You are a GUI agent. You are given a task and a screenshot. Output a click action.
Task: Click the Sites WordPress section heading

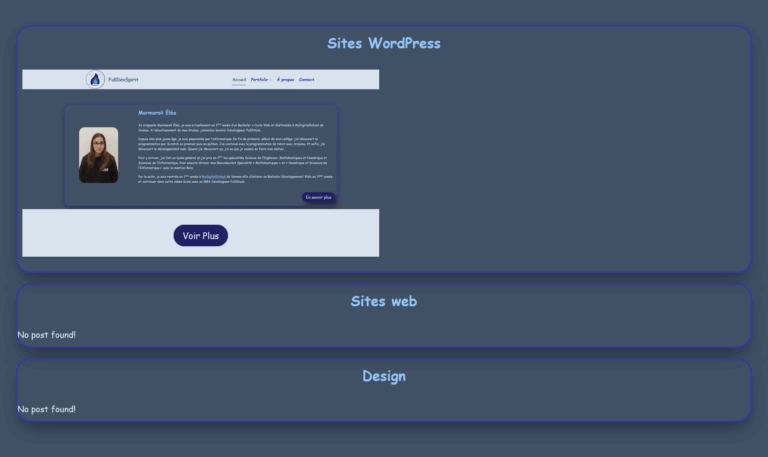pyautogui.click(x=383, y=43)
